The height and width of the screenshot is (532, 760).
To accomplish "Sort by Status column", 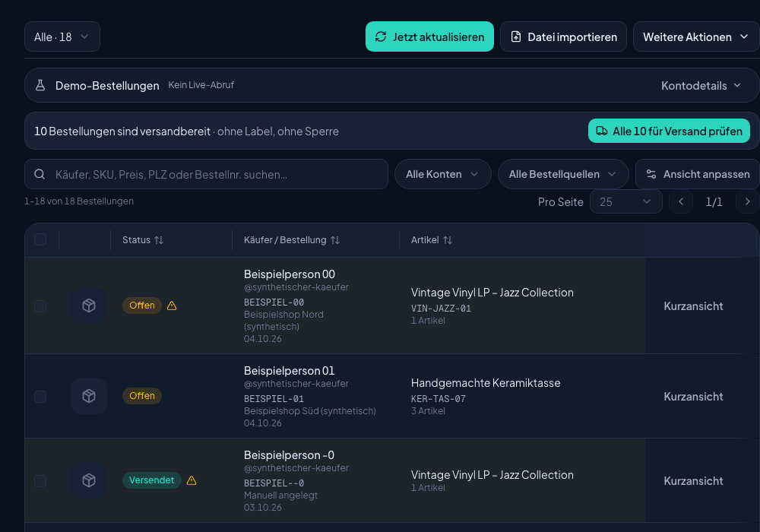I will click(x=143, y=240).
